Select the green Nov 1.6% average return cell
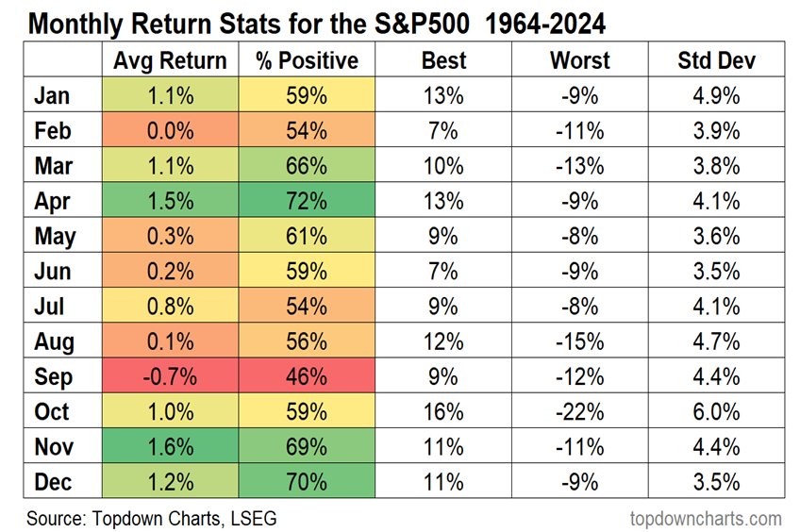 click(170, 446)
